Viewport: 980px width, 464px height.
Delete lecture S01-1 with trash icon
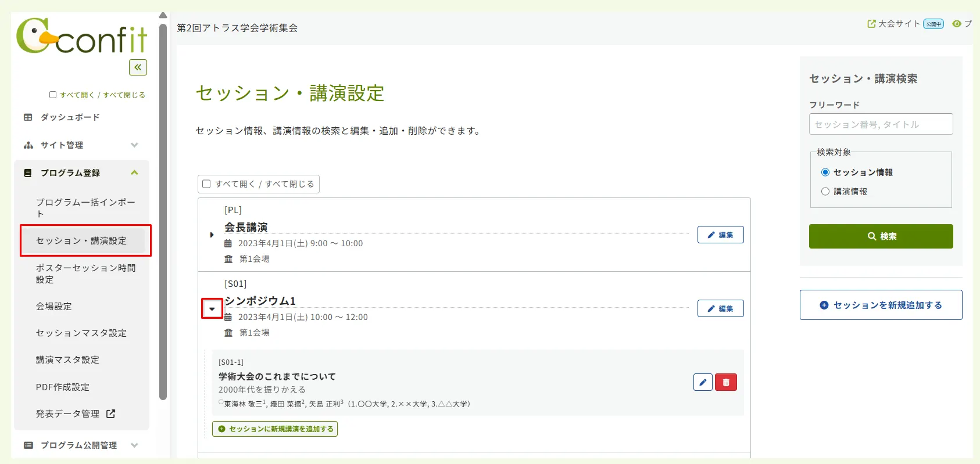(x=726, y=382)
